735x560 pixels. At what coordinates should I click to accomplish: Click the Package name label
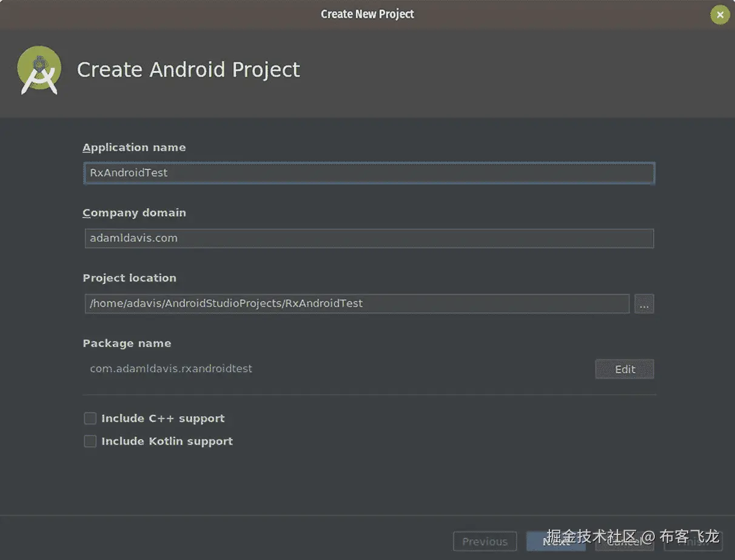coord(127,343)
